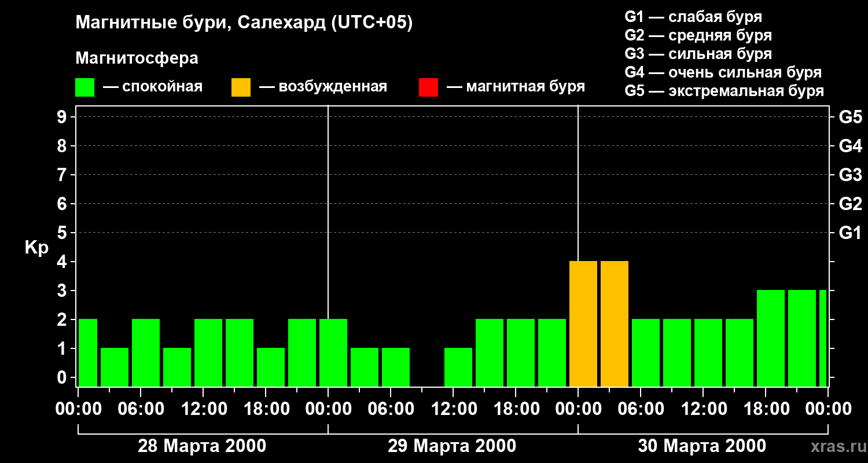This screenshot has width=868, height=463.
Task: Click the 'G4 — очень сильная буря' legend line
Action: pyautogui.click(x=723, y=72)
